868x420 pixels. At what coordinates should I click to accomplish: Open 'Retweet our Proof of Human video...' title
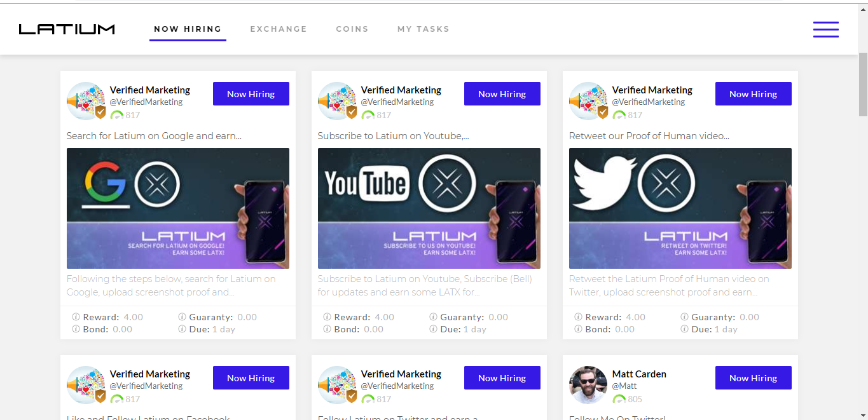pos(649,136)
